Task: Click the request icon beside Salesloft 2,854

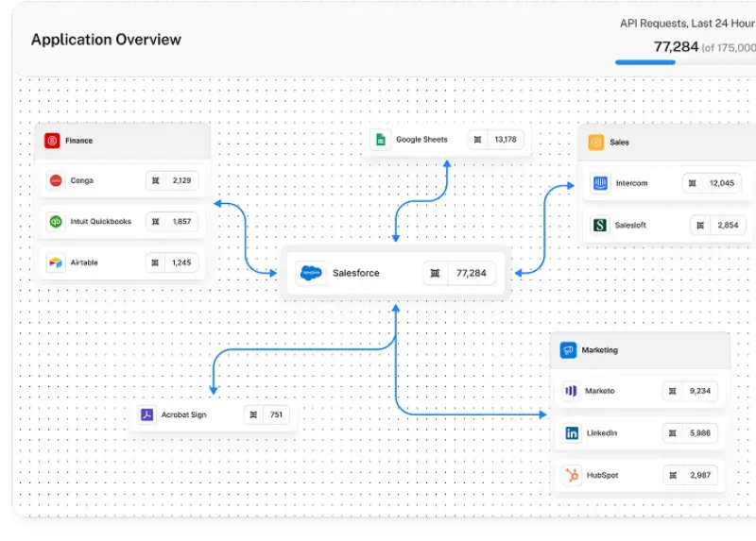Action: (x=700, y=225)
